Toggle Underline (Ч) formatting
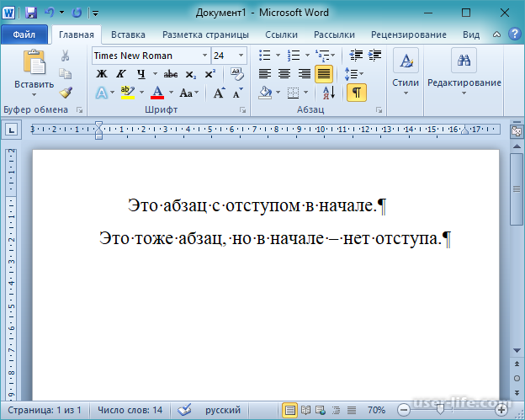This screenshot has width=525, height=420. tap(141, 74)
